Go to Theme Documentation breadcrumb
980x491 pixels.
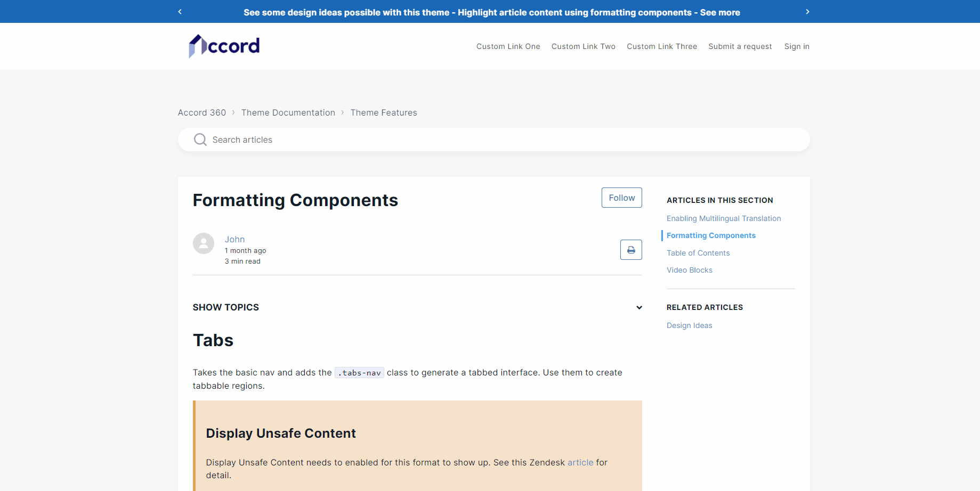point(288,112)
